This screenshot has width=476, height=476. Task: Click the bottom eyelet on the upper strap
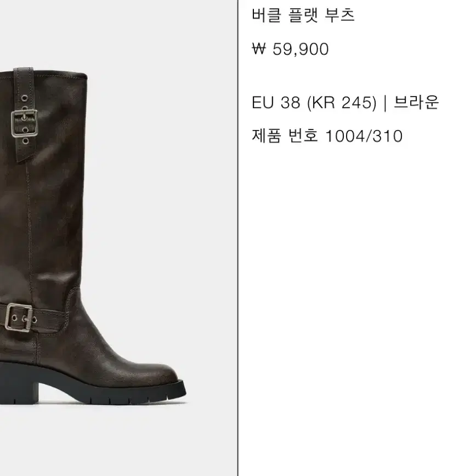25,141
